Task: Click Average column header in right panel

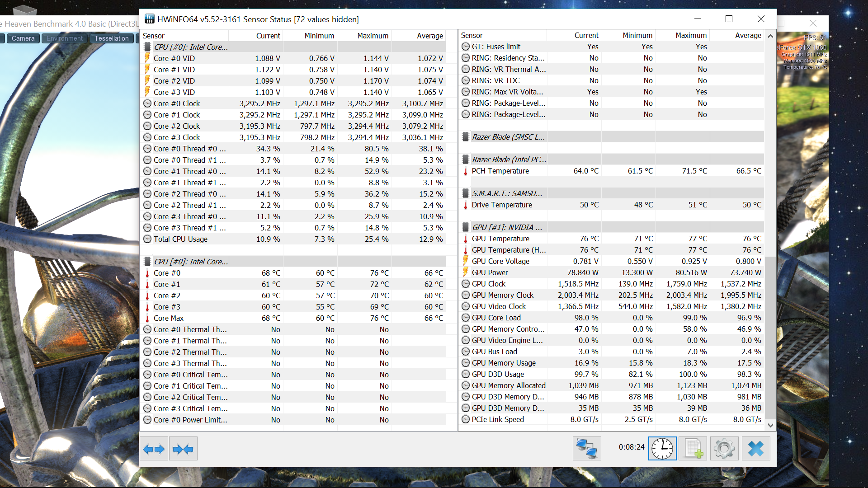Action: [737, 35]
